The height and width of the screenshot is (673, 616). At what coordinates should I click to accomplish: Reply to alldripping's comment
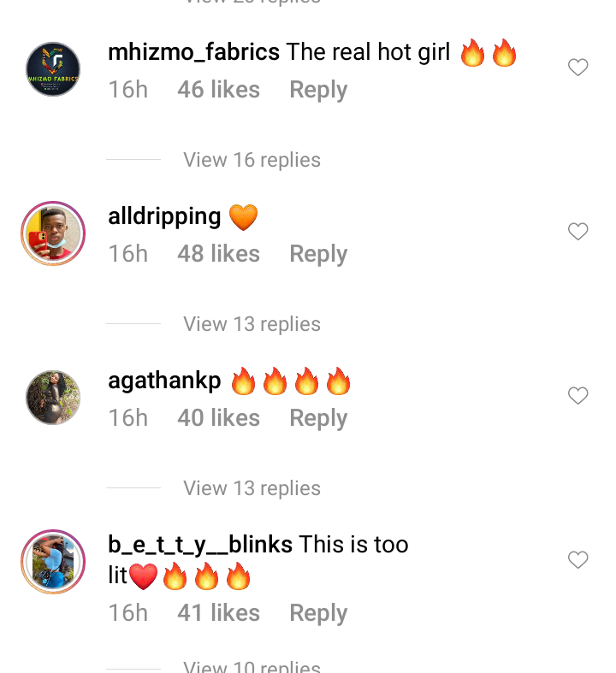[318, 254]
